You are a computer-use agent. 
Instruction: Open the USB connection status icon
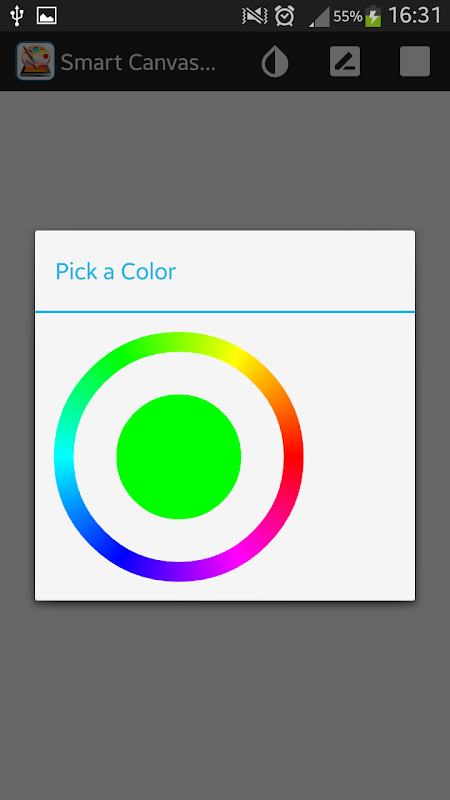pos(17,16)
